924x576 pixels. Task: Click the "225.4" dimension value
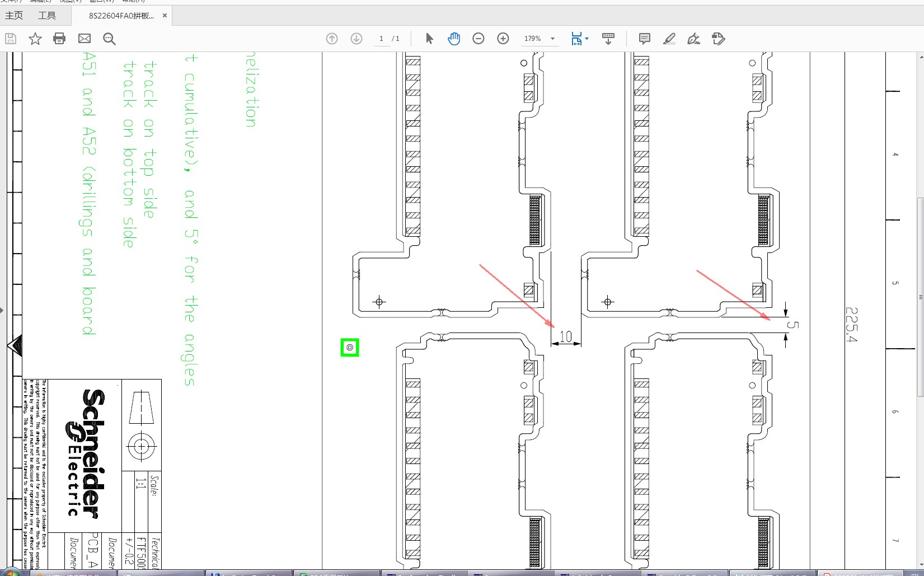[x=851, y=325]
